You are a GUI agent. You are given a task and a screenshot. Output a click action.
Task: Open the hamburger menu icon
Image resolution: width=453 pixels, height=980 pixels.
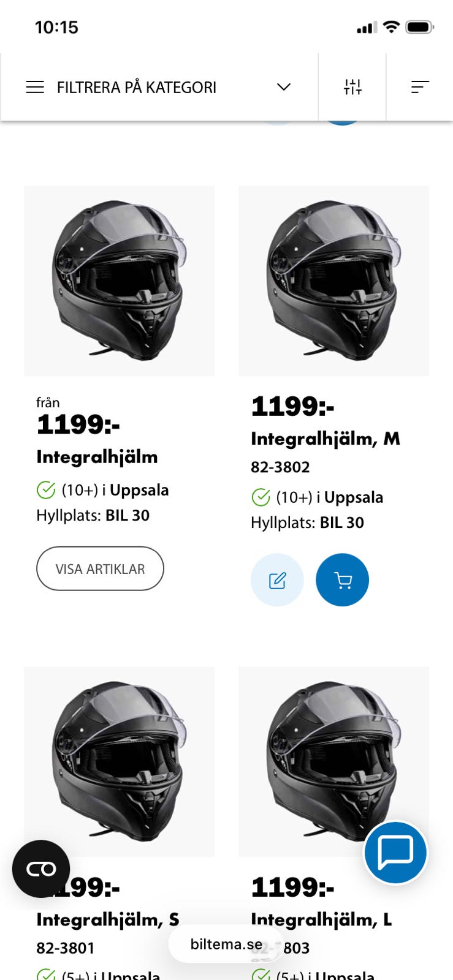(35, 87)
